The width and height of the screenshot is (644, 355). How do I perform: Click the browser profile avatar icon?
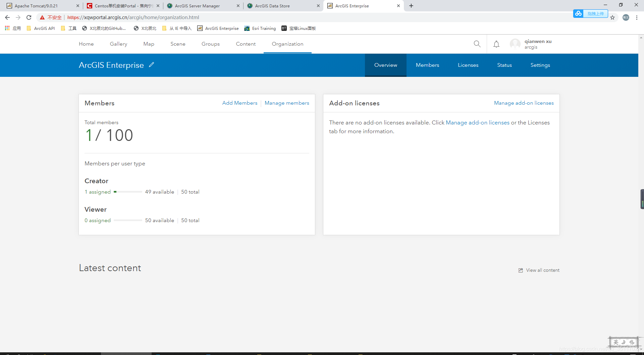pyautogui.click(x=626, y=17)
